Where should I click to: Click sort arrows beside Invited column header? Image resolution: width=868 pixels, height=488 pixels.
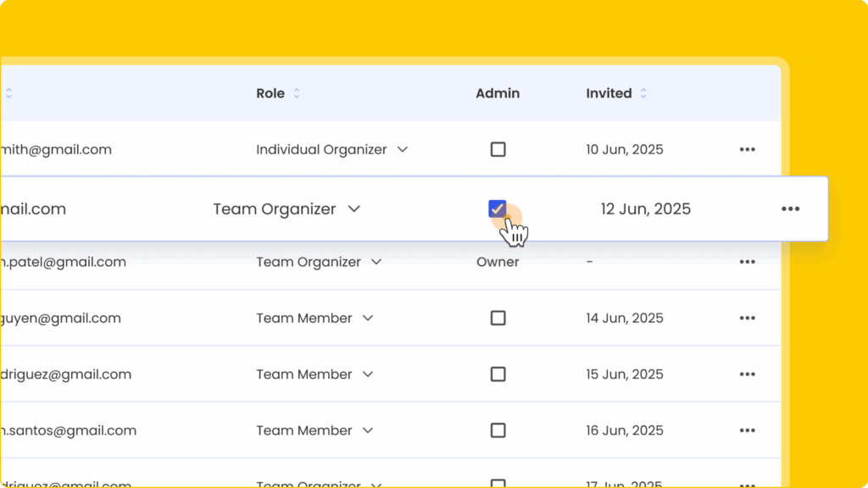coord(643,94)
